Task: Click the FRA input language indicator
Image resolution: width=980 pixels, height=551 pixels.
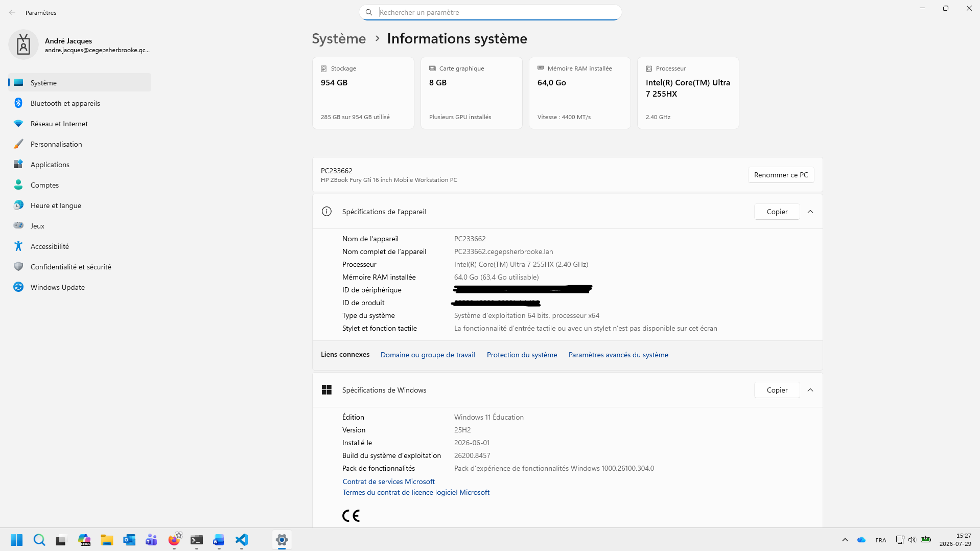Action: (x=880, y=540)
